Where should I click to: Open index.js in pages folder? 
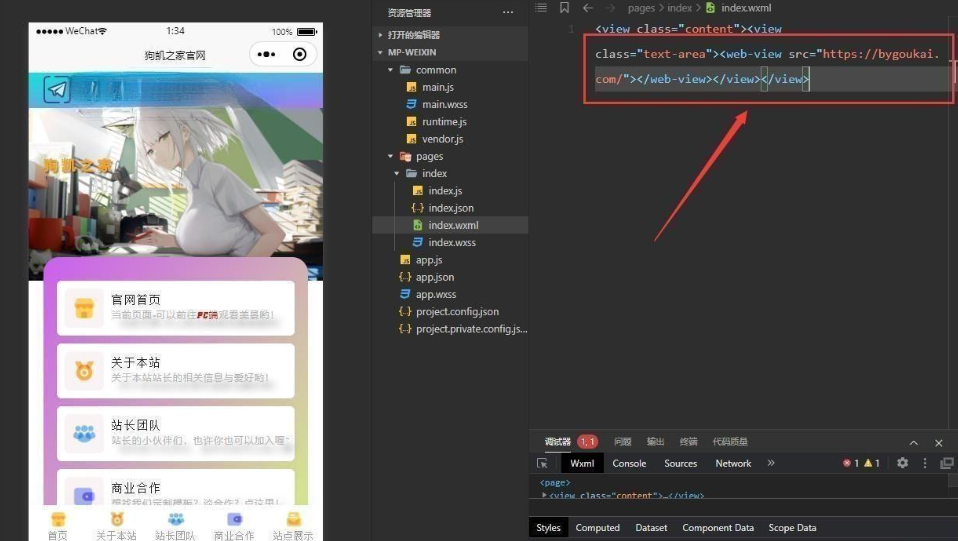[445, 191]
